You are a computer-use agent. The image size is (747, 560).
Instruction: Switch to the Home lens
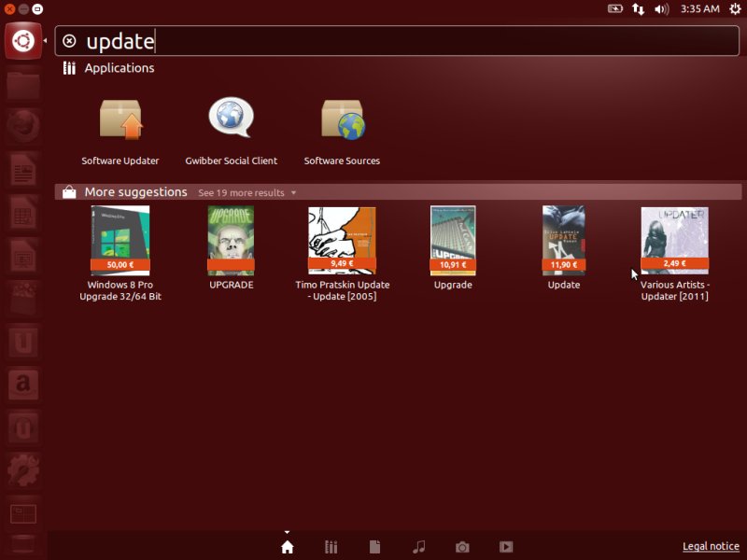click(288, 547)
